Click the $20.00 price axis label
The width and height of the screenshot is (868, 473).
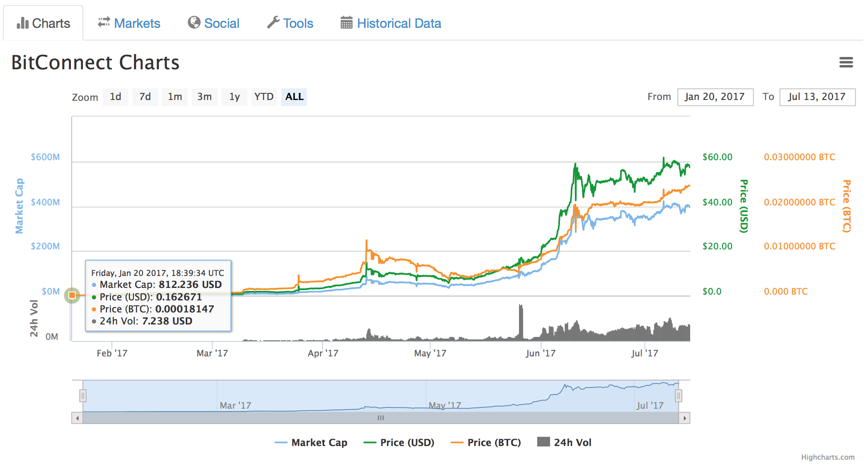click(718, 246)
